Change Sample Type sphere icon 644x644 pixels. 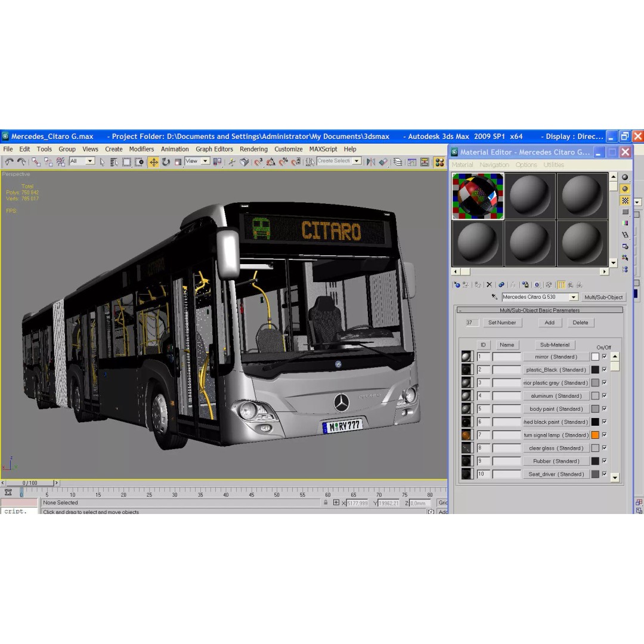pos(625,177)
